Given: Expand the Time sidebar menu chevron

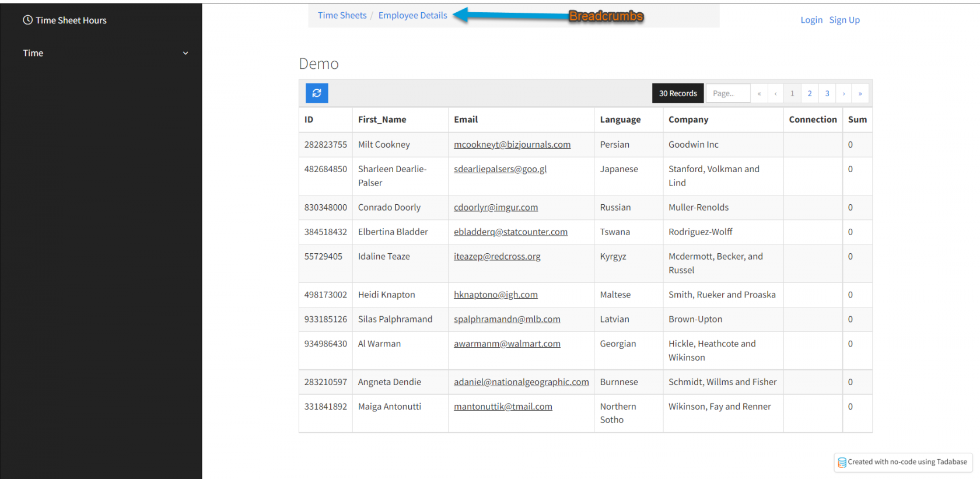Looking at the screenshot, I should [185, 53].
